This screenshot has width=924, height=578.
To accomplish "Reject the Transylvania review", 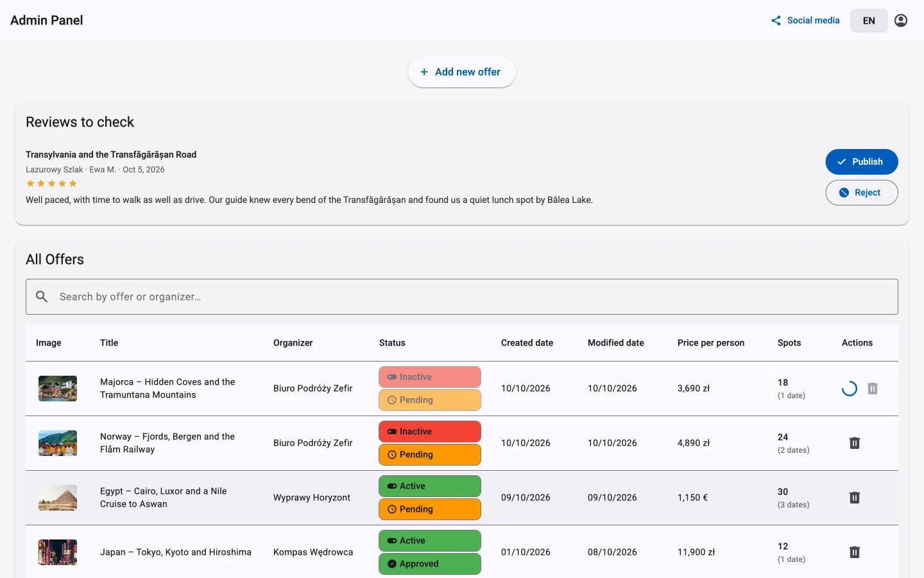I will coord(862,193).
